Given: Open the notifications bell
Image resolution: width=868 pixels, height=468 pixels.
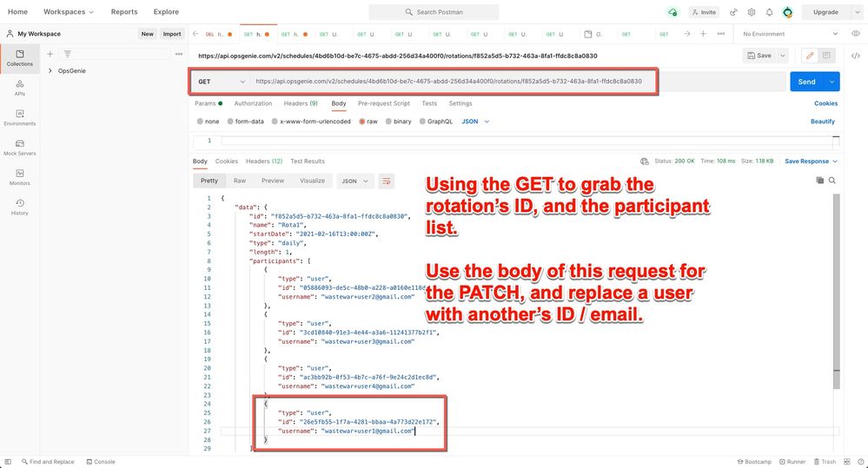Looking at the screenshot, I should click(770, 12).
